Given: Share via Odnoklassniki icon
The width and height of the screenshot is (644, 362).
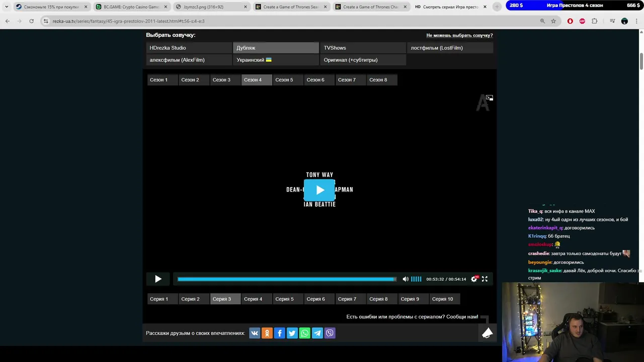Looking at the screenshot, I should (267, 333).
